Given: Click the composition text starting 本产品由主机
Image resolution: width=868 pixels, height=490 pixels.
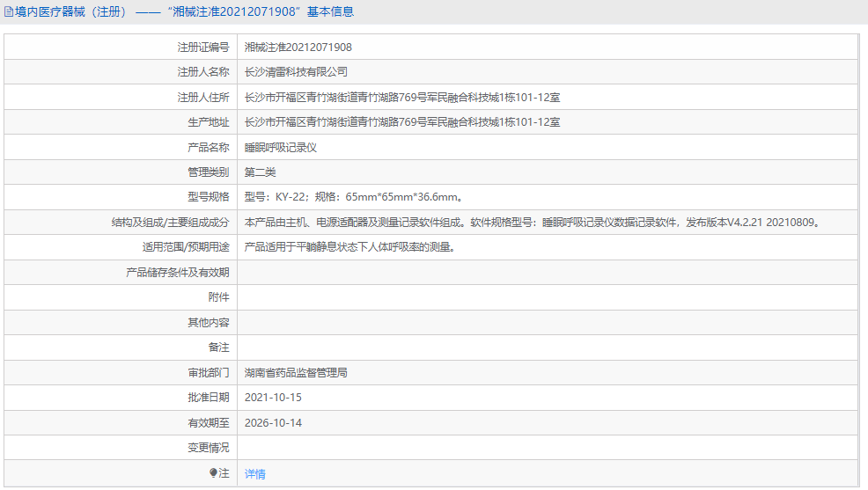Looking at the screenshot, I should 533,223.
